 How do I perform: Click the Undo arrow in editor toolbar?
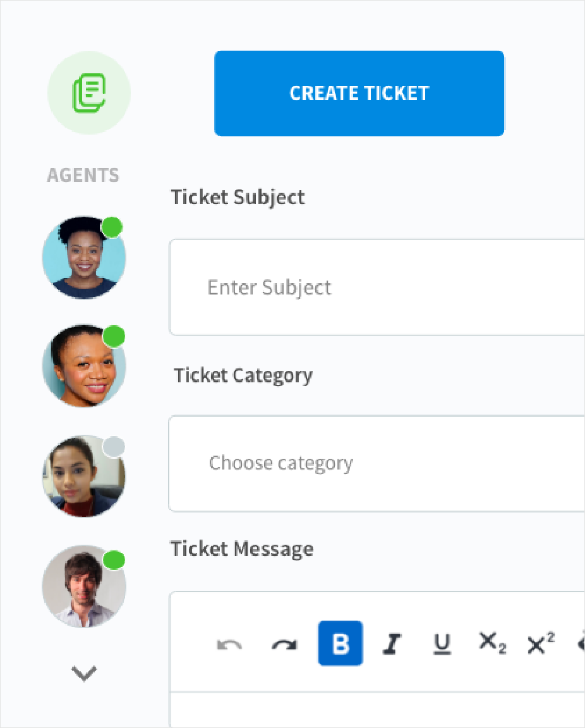coord(229,645)
